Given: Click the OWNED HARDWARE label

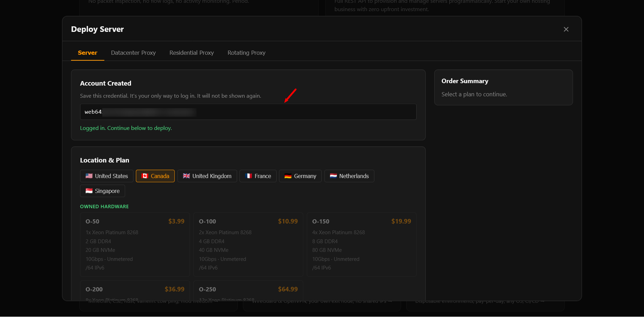Looking at the screenshot, I should pyautogui.click(x=104, y=206).
